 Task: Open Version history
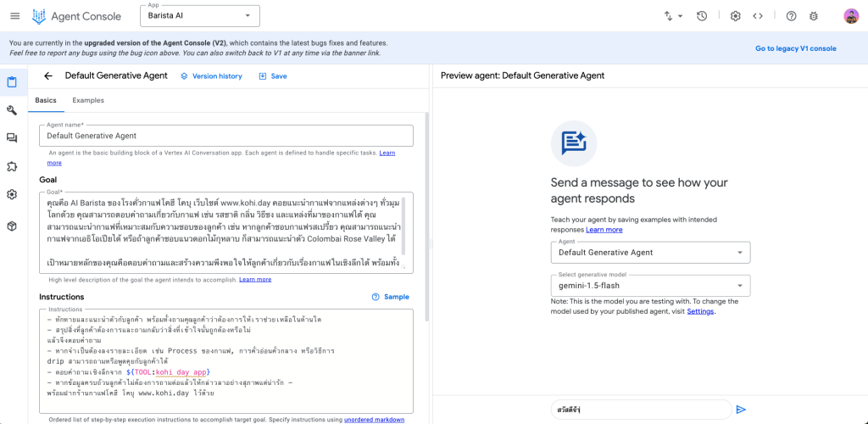click(211, 76)
